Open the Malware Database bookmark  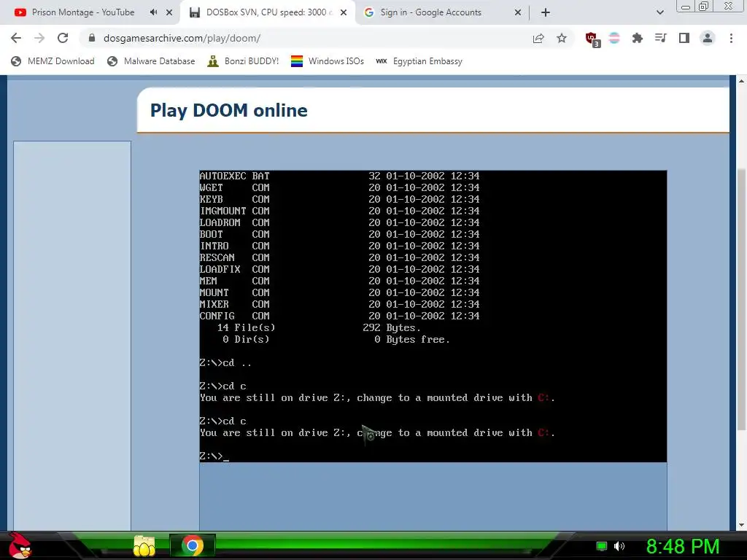(x=151, y=61)
